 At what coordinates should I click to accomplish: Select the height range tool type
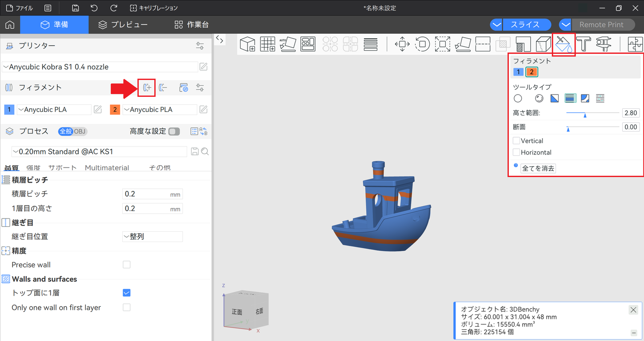click(570, 98)
